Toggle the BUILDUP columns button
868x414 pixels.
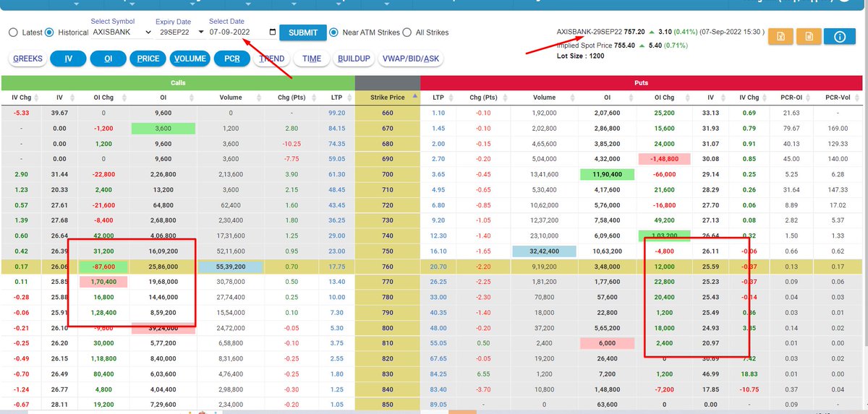354,59
